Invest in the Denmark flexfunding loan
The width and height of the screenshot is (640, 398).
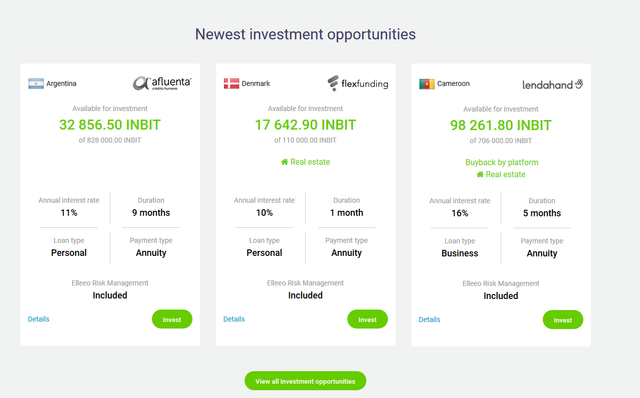367,319
